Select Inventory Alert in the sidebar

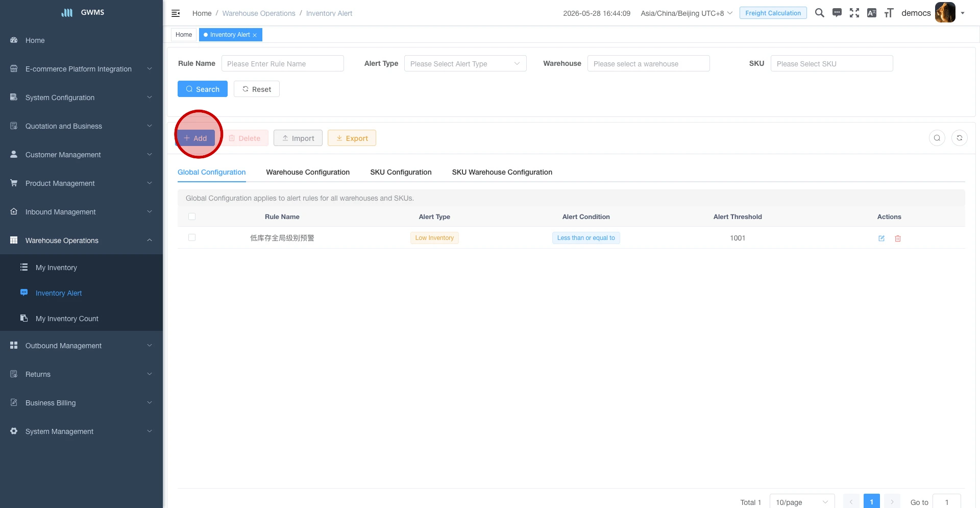click(x=82, y=293)
